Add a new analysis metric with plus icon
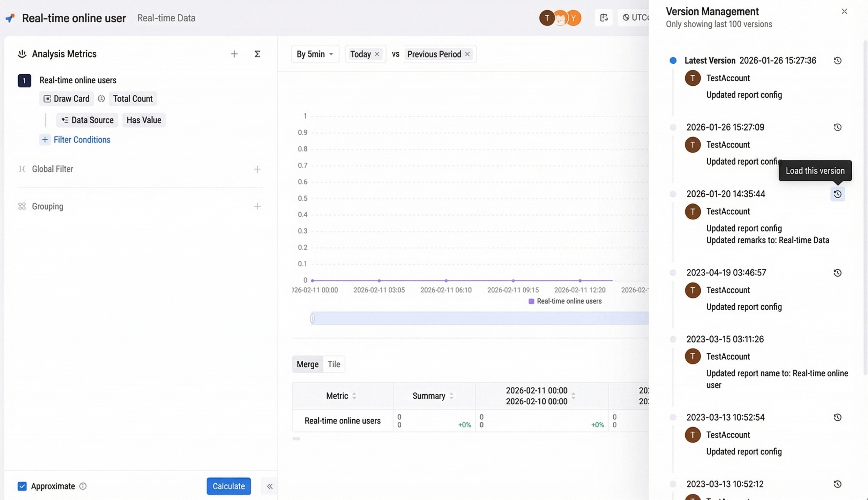The image size is (868, 500). [x=234, y=54]
